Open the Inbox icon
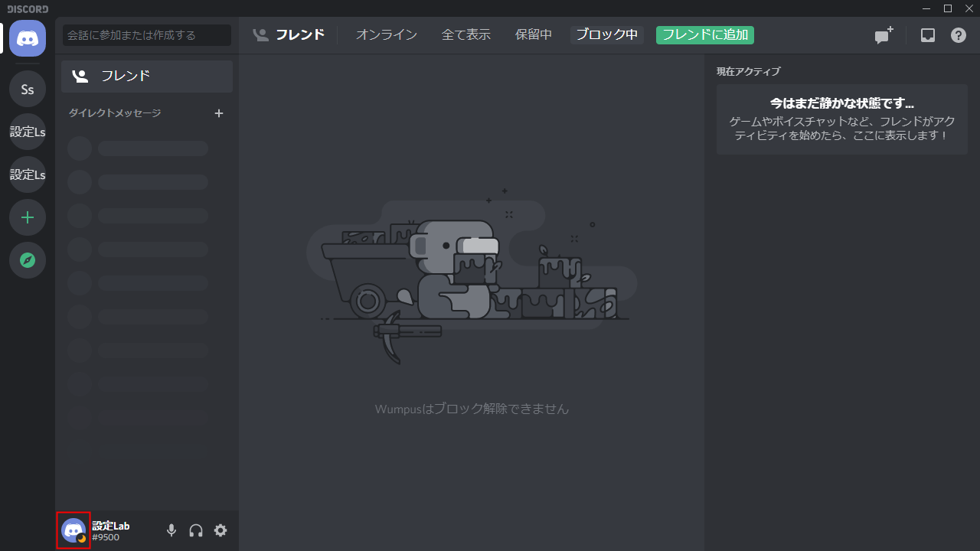Viewport: 980px width, 551px height. (x=928, y=35)
